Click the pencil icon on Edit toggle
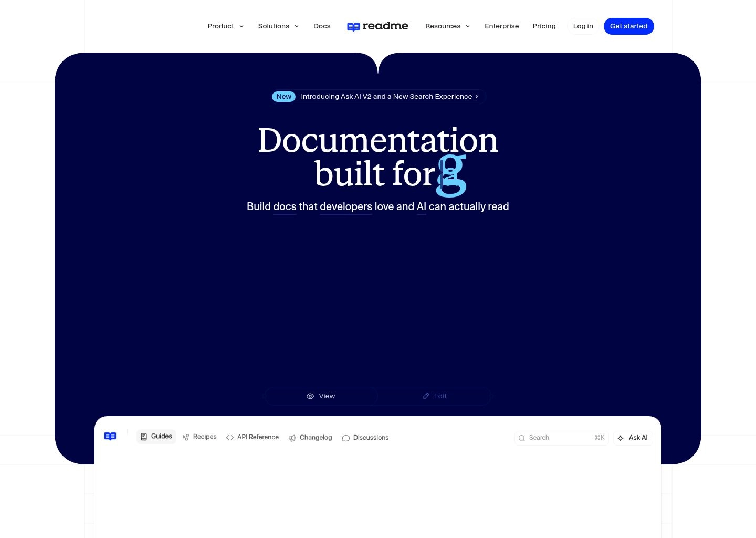This screenshot has height=538, width=756. click(x=426, y=396)
